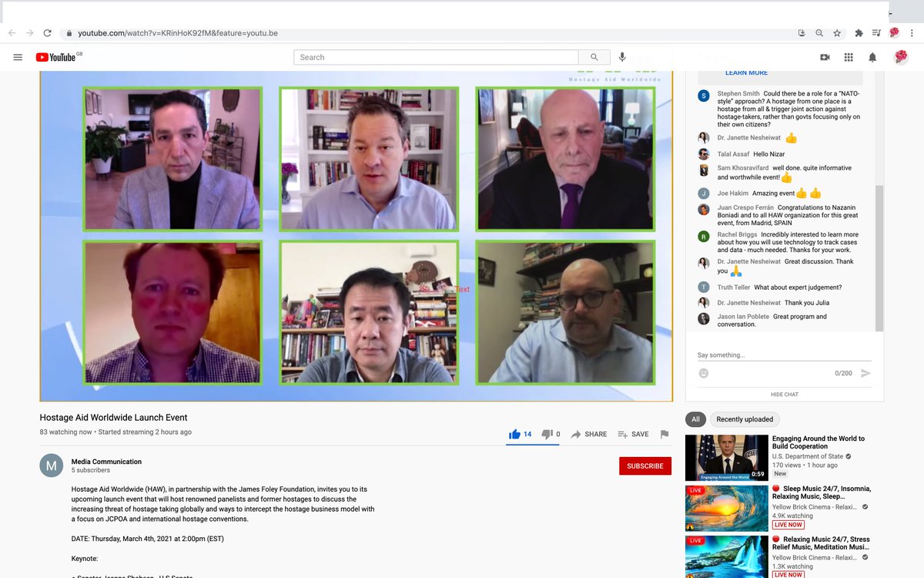
Task: Open the YouTube apps grid
Action: 849,57
